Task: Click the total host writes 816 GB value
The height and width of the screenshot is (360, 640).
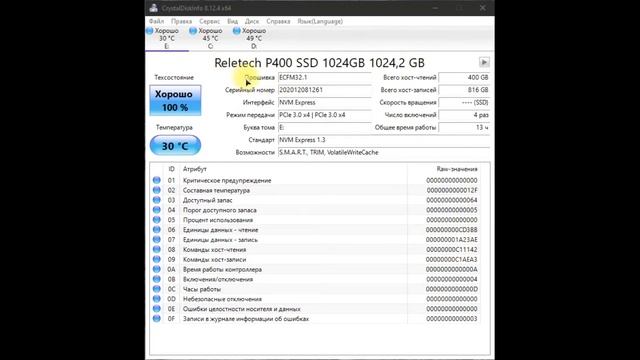Action: coord(464,90)
